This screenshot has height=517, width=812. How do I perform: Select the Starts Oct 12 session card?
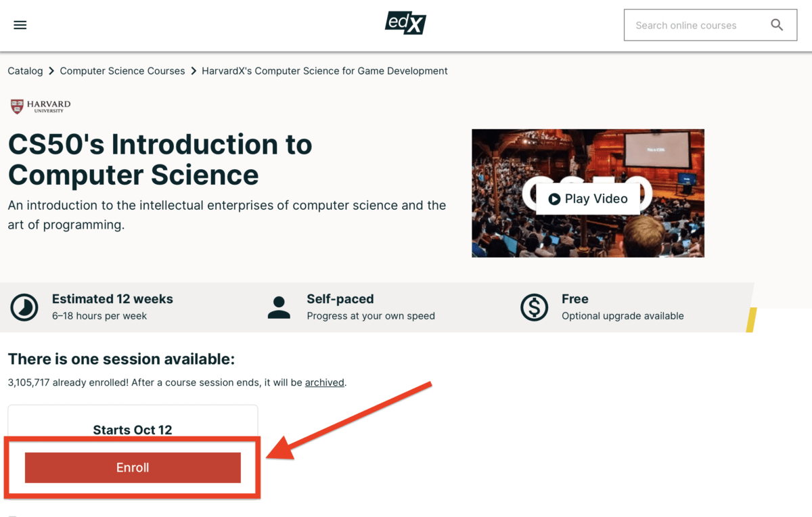coord(133,430)
